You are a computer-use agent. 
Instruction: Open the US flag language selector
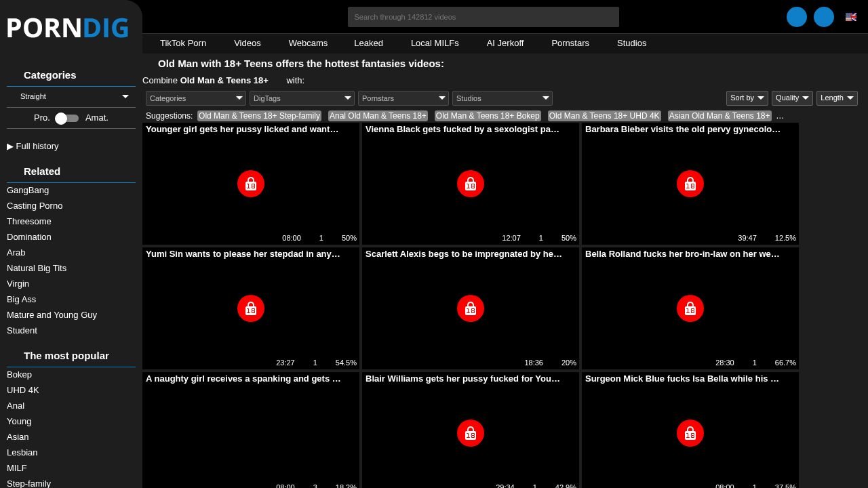851,17
